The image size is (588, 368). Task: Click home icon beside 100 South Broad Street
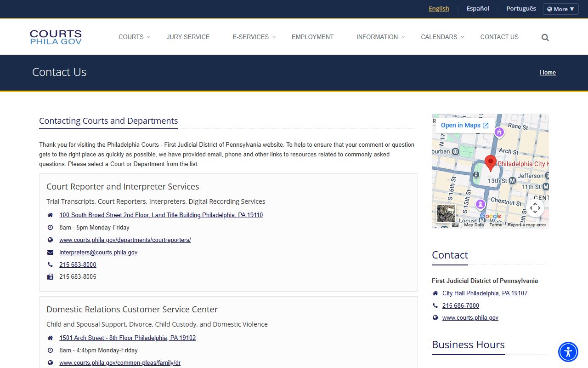tap(51, 215)
